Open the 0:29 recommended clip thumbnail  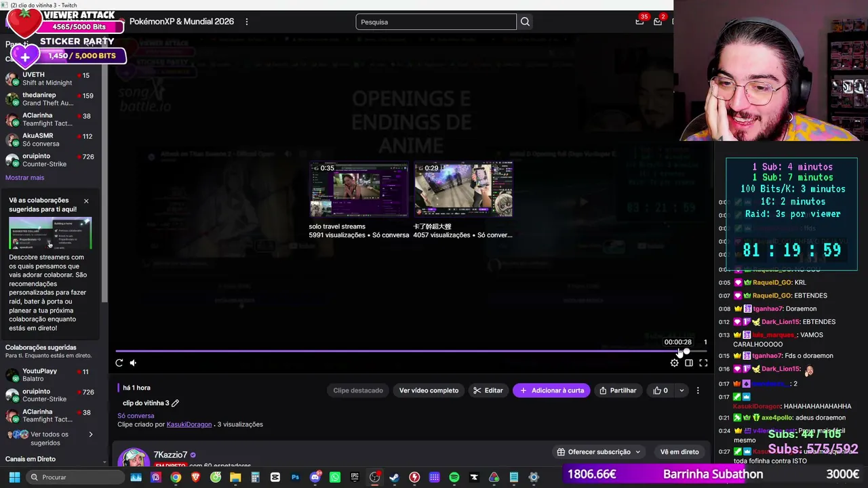pos(463,190)
